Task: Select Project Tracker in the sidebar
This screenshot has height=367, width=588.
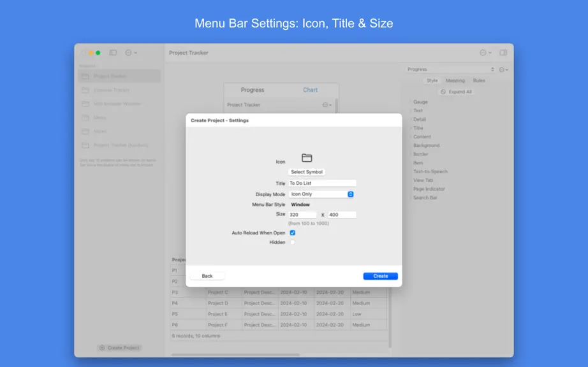Action: [119, 76]
